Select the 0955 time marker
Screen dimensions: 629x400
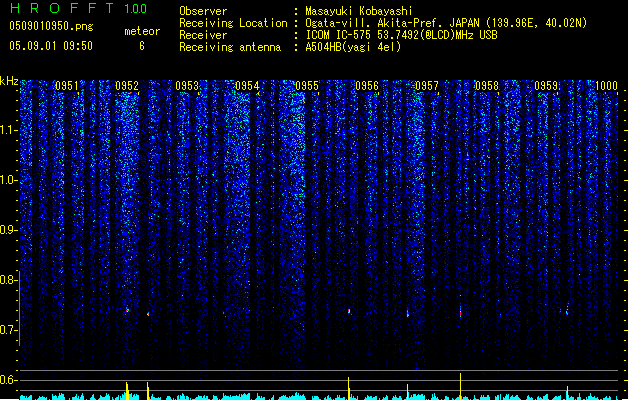click(x=307, y=86)
